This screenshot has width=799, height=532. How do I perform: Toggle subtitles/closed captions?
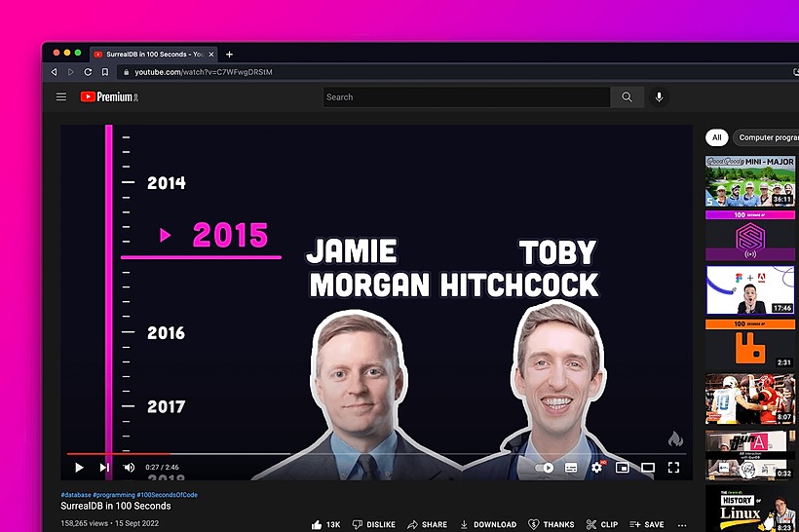click(x=571, y=468)
